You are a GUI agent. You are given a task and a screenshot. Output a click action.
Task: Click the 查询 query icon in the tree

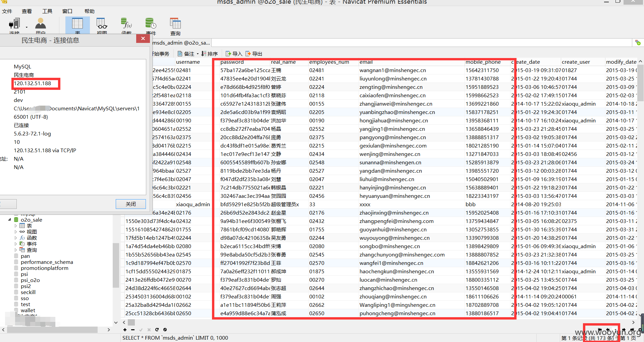[22, 250]
